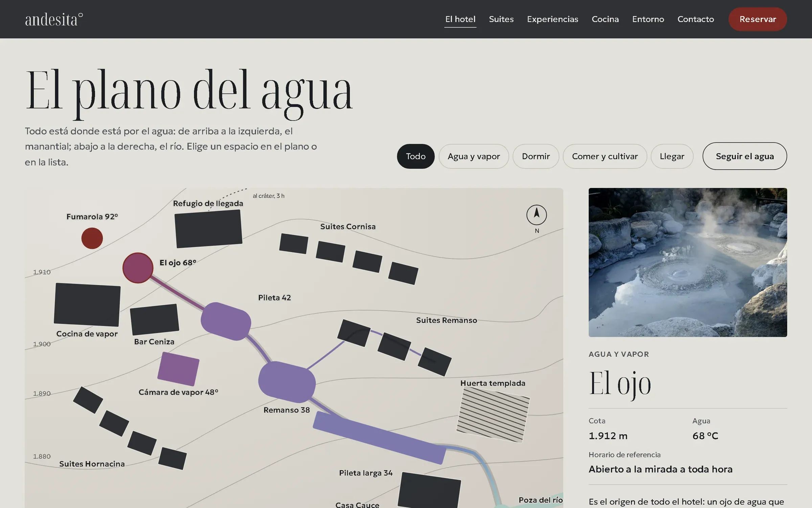
Task: Filter map by Agua y vapor
Action: (x=474, y=156)
